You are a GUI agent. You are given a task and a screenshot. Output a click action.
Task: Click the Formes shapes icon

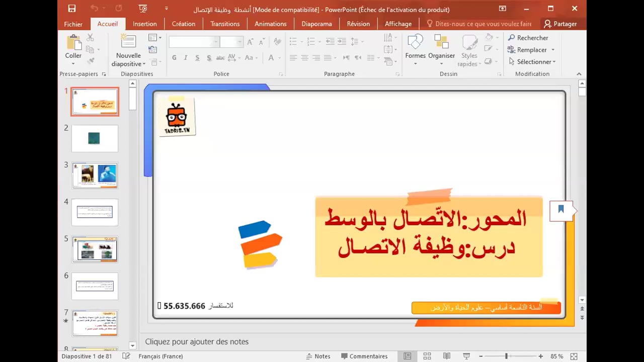click(x=415, y=42)
